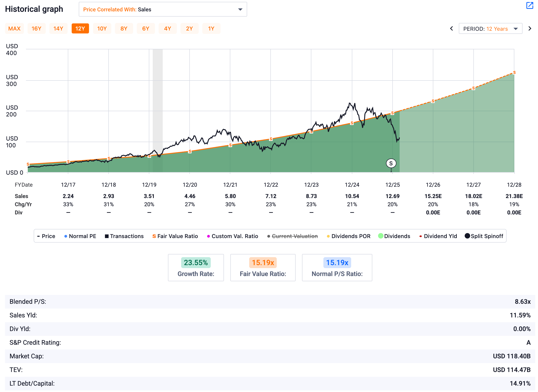Expand the PERIOD 12 Years dropdown
Image resolution: width=538 pixels, height=392 pixels.
coord(490,29)
